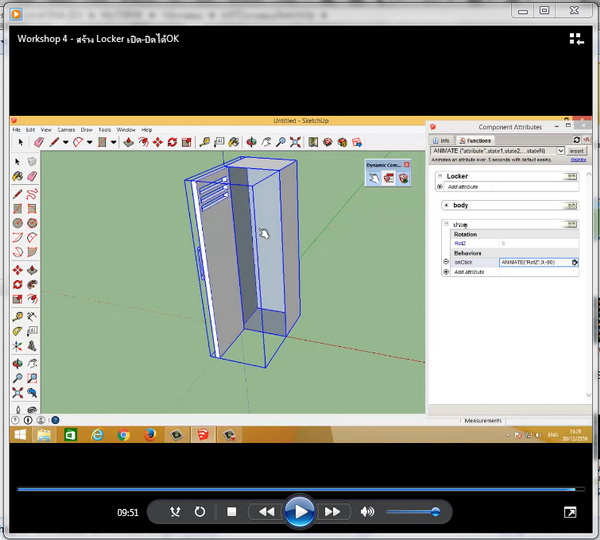
Task: Select the Eraser tool in top toolbar
Action: pos(39,142)
